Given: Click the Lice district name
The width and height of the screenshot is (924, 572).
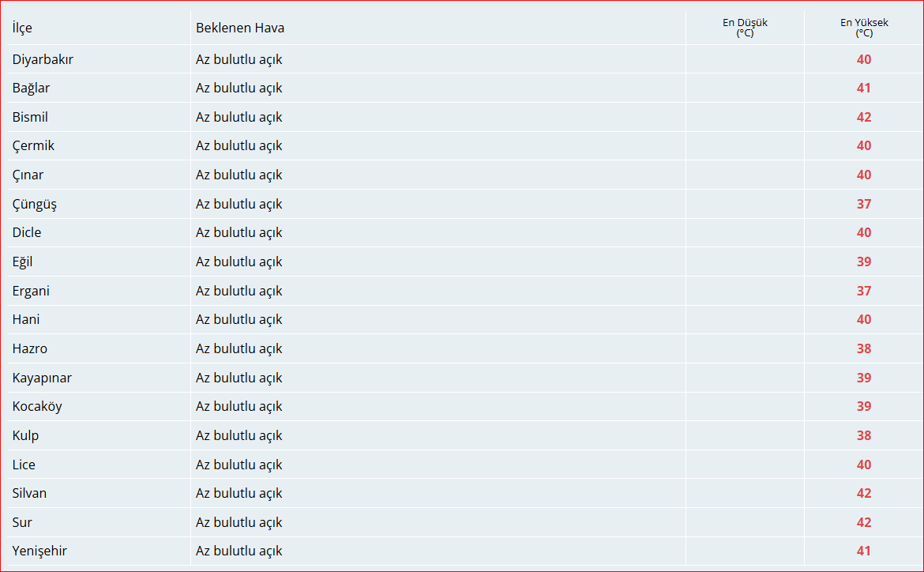Looking at the screenshot, I should coord(24,465).
